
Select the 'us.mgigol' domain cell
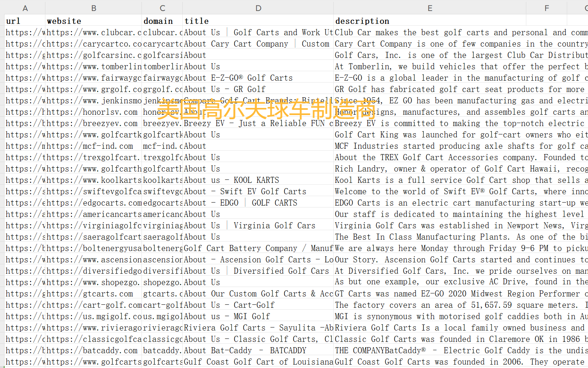162,316
